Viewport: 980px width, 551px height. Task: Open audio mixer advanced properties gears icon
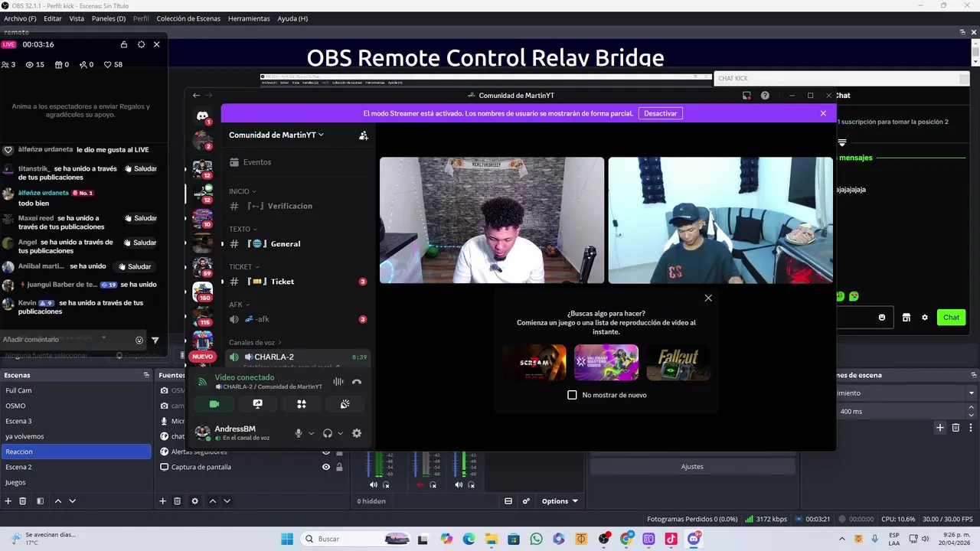[x=526, y=501]
